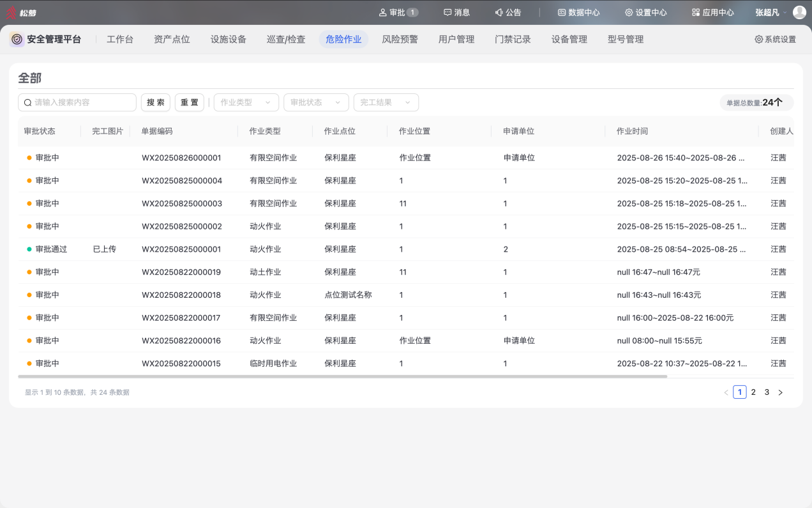The width and height of the screenshot is (812, 508).
Task: Open 系统设置 gear in navigation bar
Action: coord(759,39)
